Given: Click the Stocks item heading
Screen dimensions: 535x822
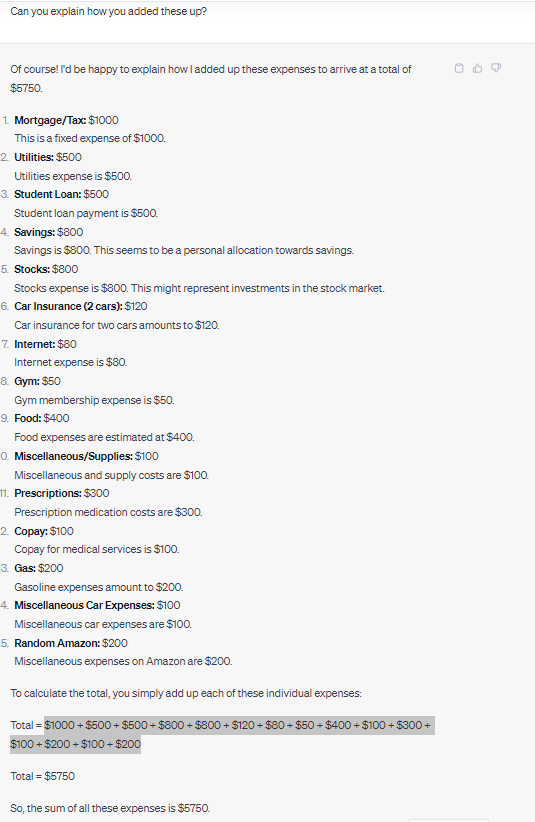Looking at the screenshot, I should click(x=32, y=269).
